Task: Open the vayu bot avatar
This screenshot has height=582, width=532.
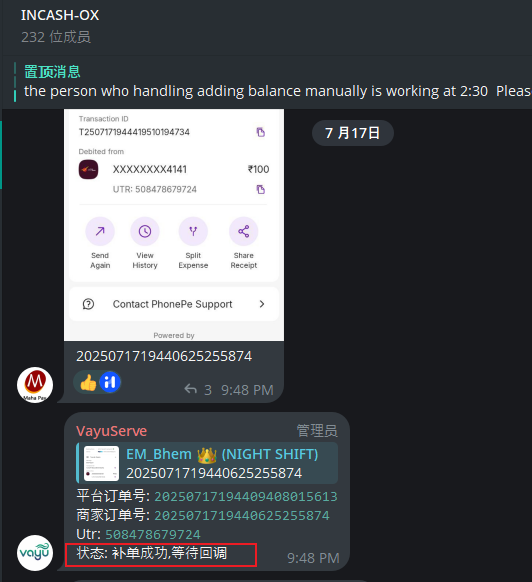Action: [x=35, y=553]
